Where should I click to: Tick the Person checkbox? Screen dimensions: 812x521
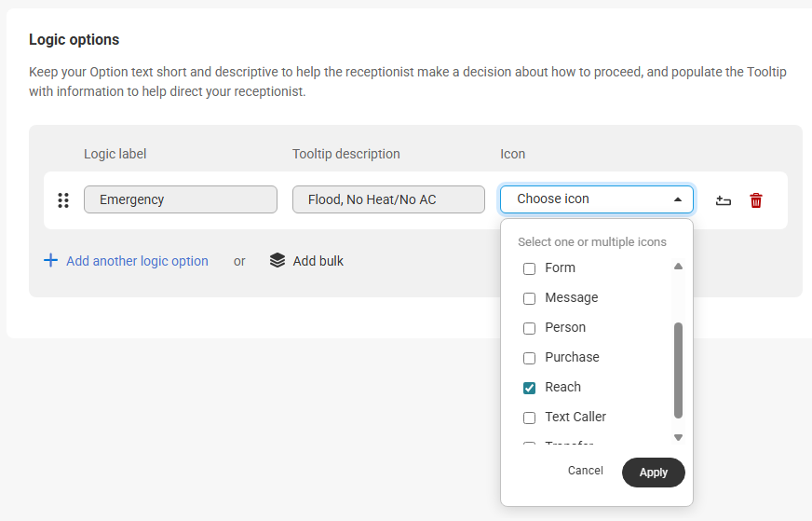pyautogui.click(x=529, y=328)
